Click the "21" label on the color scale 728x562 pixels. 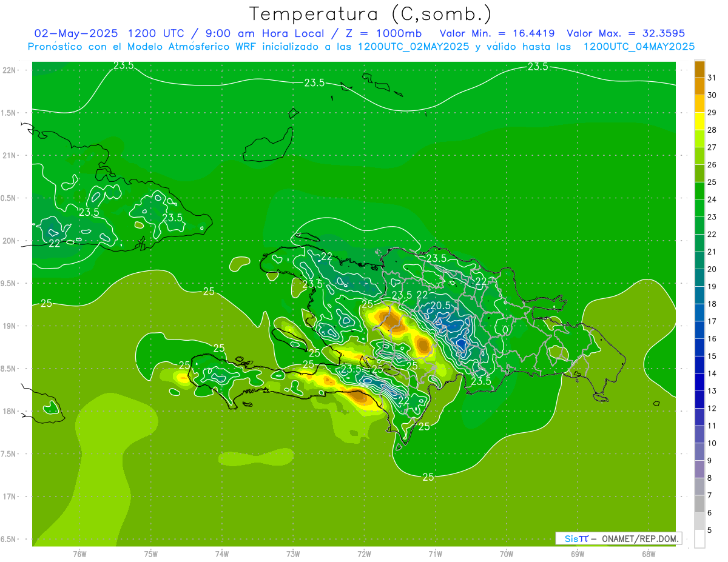[x=712, y=252]
